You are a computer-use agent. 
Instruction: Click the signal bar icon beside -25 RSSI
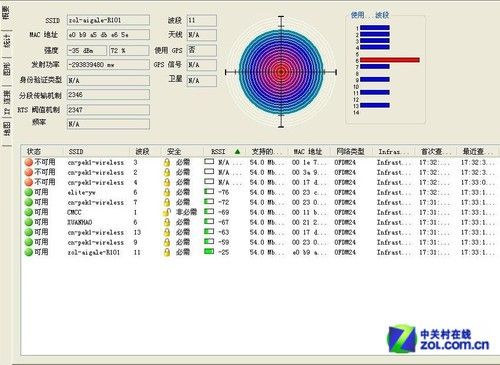click(x=209, y=252)
